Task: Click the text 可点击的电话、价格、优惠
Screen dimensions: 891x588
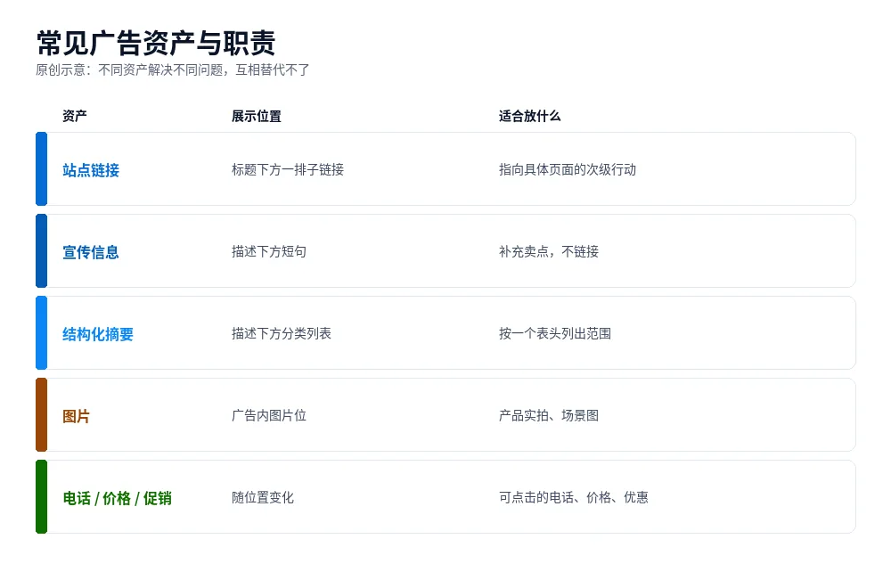Action: (x=573, y=497)
